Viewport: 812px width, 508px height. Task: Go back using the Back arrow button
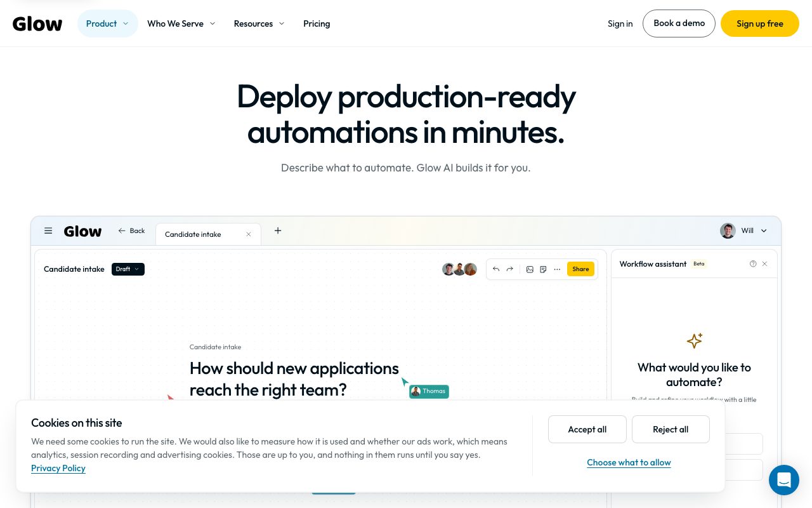point(131,231)
